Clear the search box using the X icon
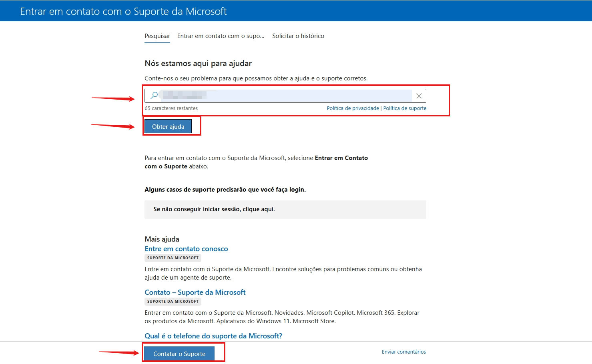592x364 pixels. (419, 95)
